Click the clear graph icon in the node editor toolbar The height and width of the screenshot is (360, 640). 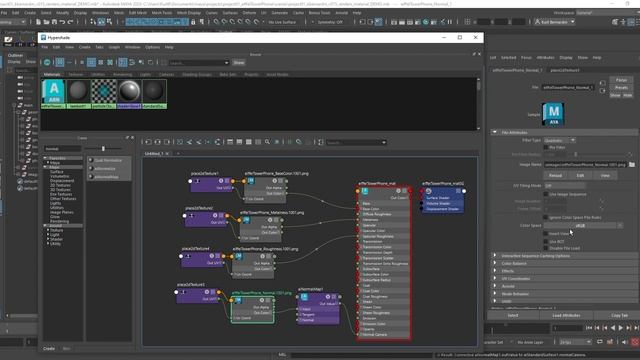pos(180,142)
